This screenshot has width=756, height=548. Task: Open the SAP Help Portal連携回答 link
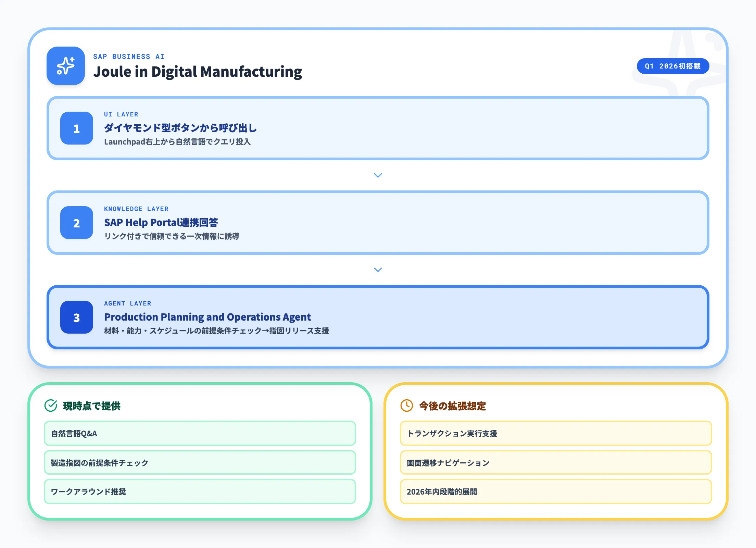pyautogui.click(x=162, y=223)
